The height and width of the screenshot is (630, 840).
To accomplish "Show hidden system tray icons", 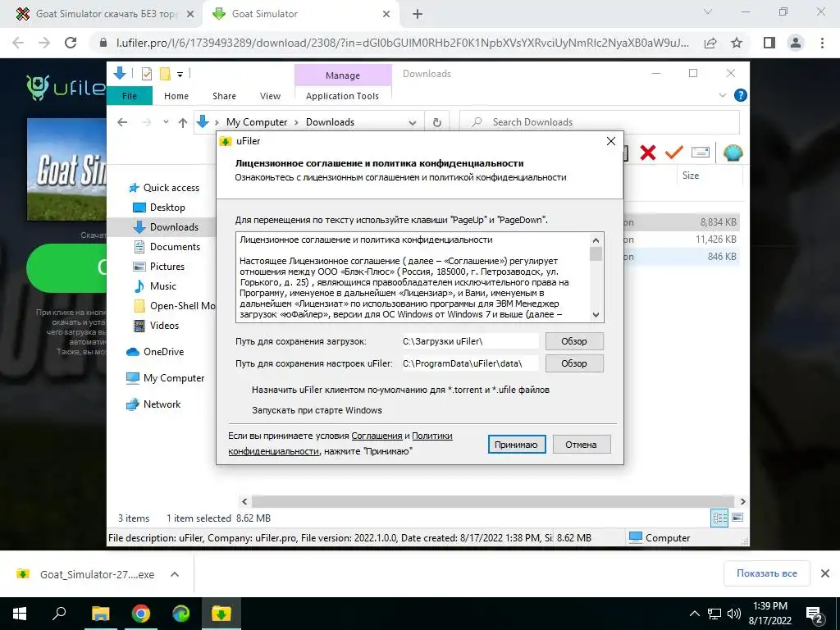I will click(694, 614).
